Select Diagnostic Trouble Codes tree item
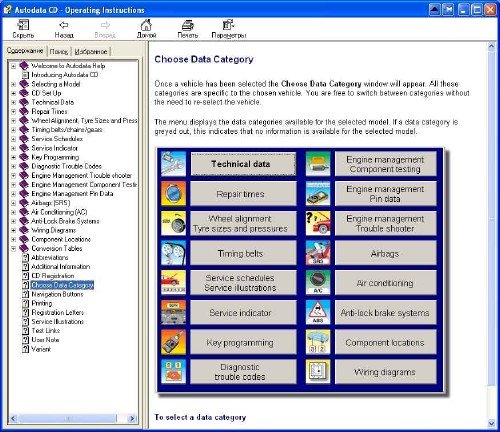The image size is (500, 432). tap(66, 166)
